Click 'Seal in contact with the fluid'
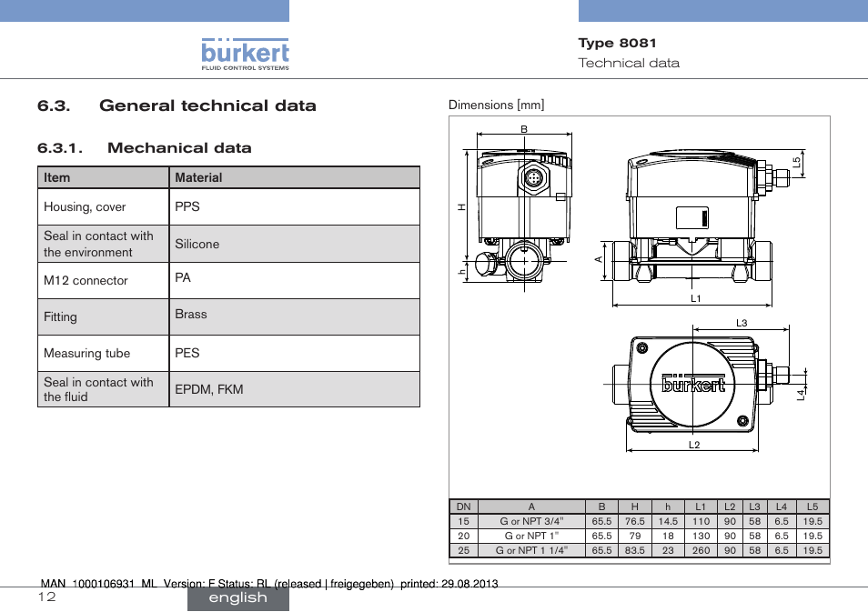 tap(103, 389)
